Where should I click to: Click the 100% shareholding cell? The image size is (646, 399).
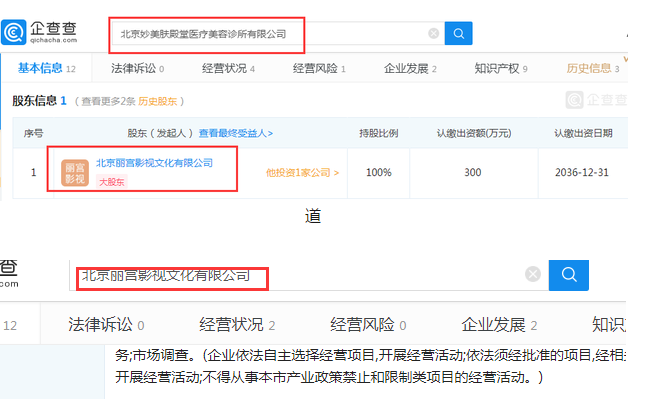coord(379,172)
